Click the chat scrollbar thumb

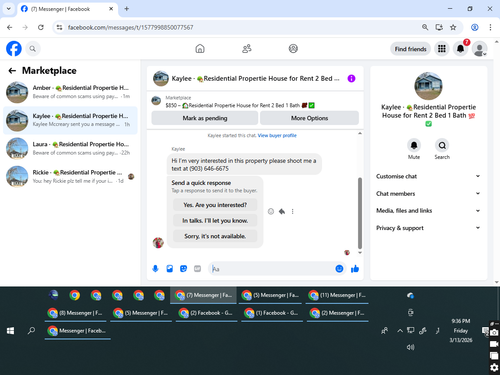click(x=360, y=213)
